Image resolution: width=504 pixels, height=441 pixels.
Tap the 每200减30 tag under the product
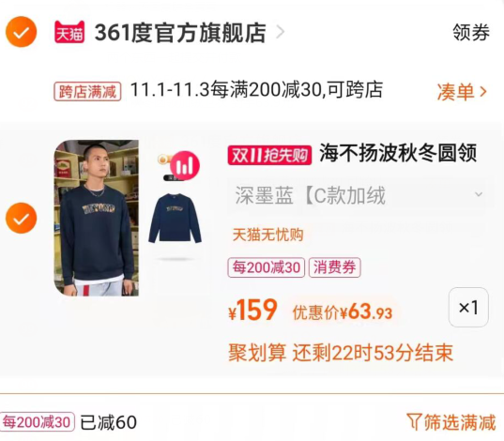point(267,267)
